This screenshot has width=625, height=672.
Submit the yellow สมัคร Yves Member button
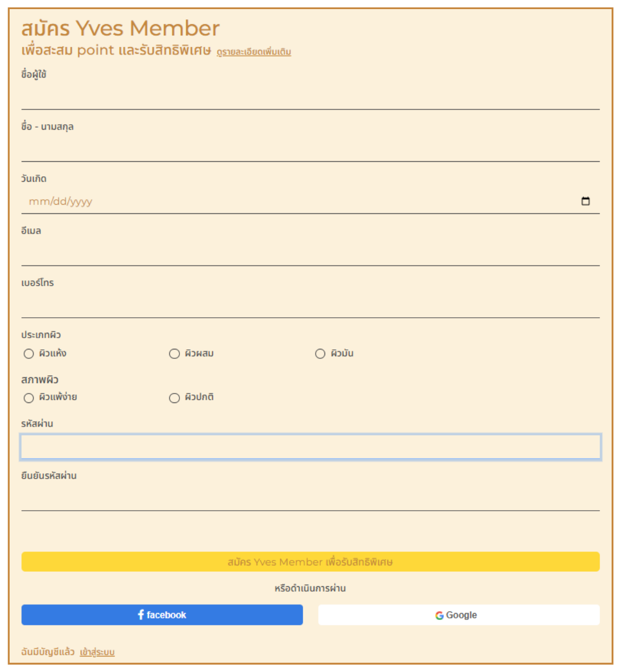click(311, 562)
